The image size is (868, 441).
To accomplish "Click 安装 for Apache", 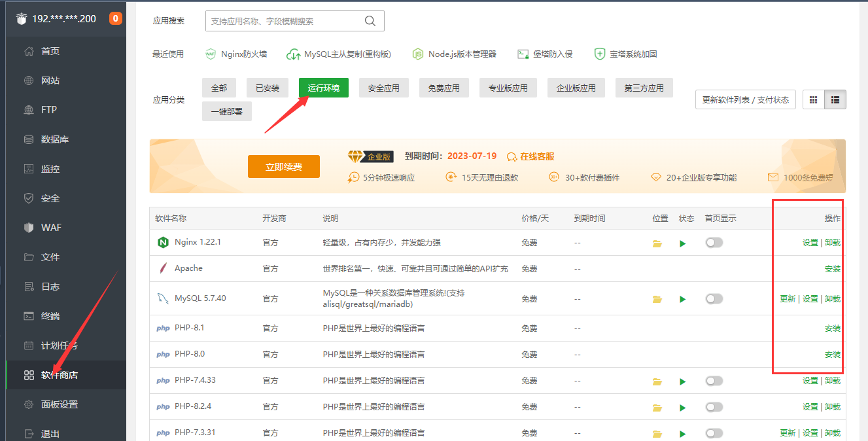I will coord(833,269).
